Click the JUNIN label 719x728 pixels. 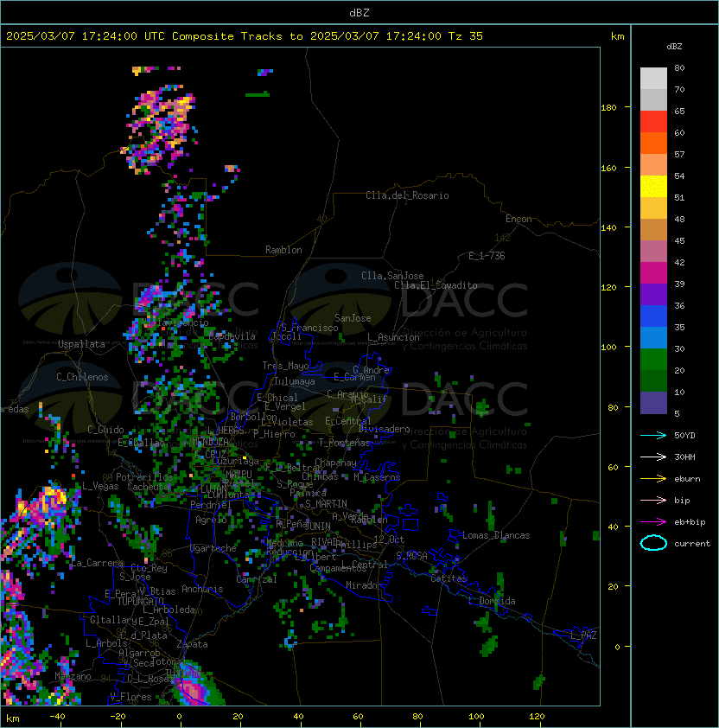[317, 526]
